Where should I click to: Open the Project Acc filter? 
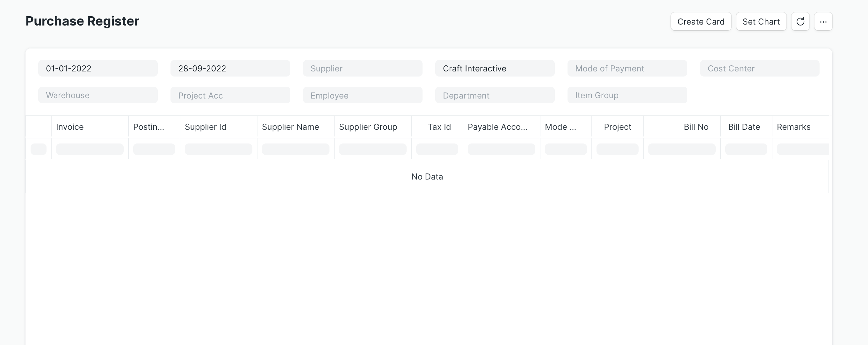pyautogui.click(x=230, y=95)
